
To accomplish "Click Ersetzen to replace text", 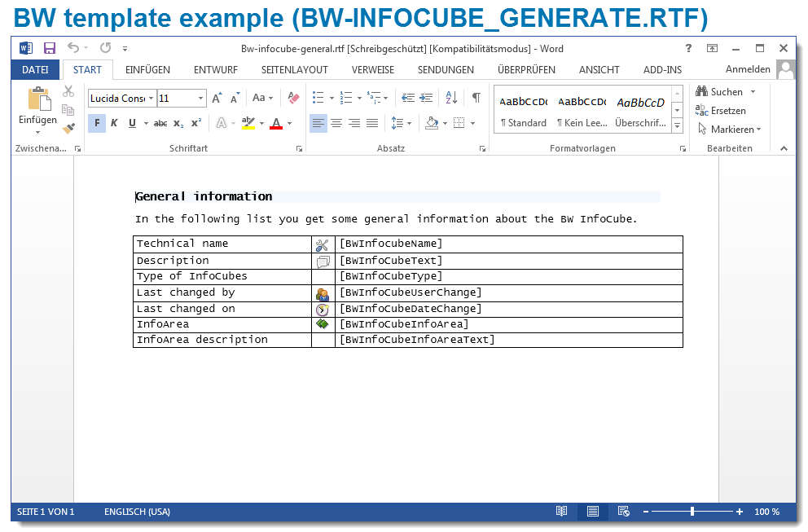I will pyautogui.click(x=720, y=110).
